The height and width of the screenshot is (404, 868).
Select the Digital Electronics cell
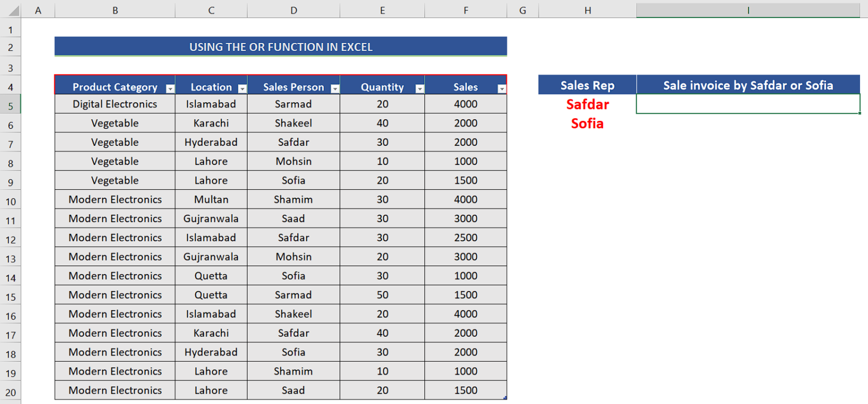(115, 104)
